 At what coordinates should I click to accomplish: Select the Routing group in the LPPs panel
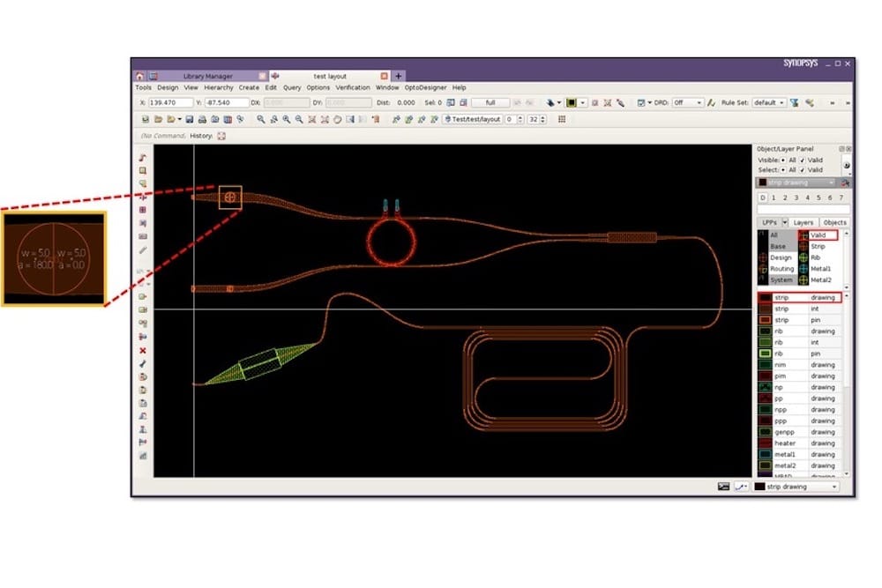(x=781, y=269)
